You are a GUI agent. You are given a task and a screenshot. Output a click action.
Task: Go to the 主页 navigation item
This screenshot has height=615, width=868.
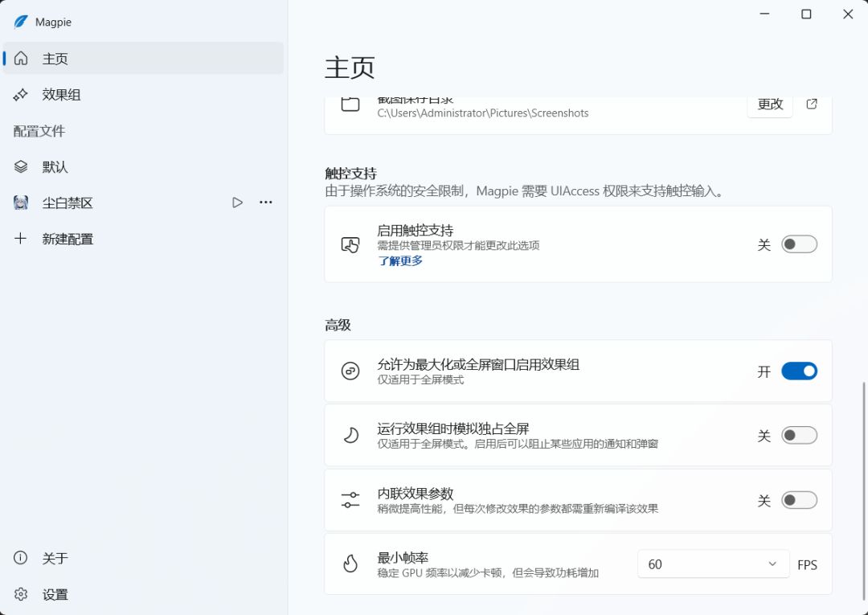point(143,58)
